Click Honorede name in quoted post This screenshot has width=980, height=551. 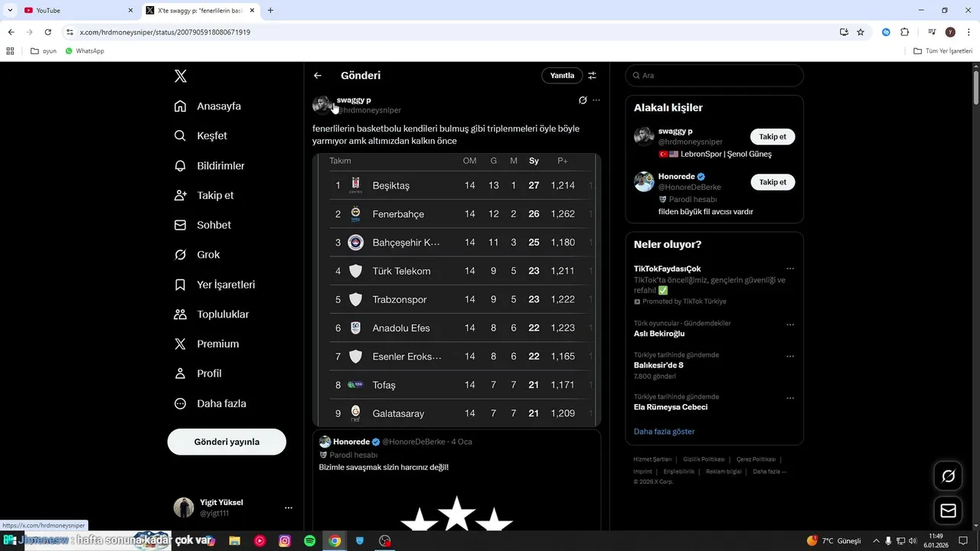(x=351, y=442)
